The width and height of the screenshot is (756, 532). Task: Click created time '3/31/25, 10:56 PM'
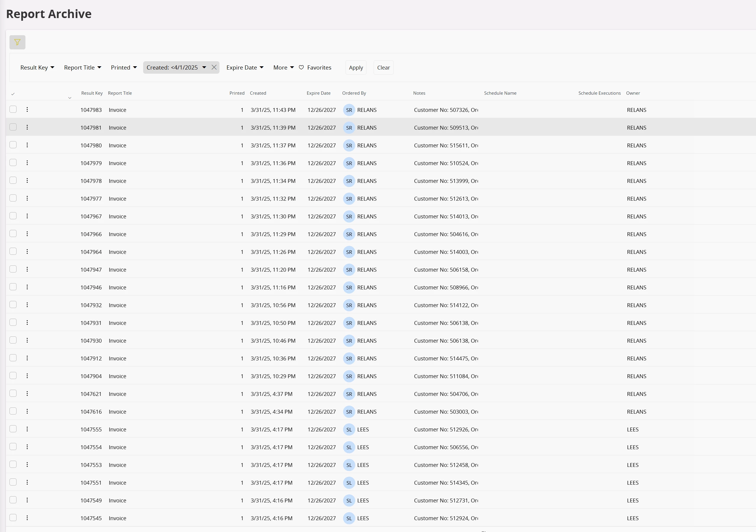[x=273, y=305]
